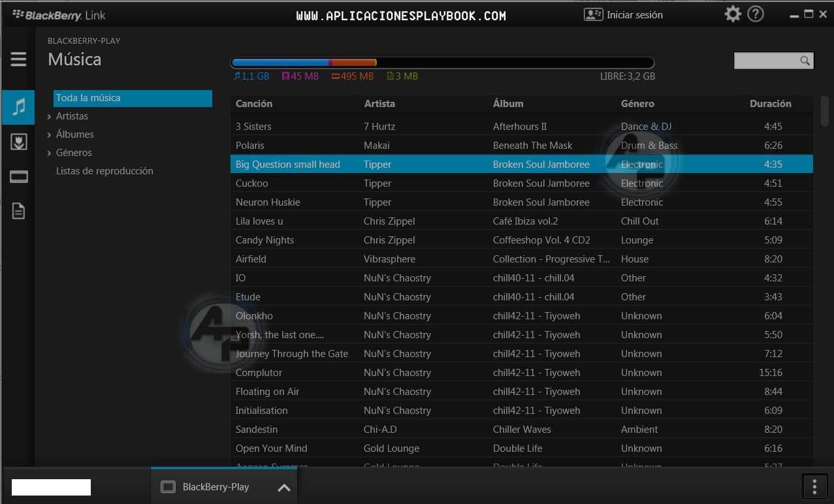Open the Documents sidebar icon

click(x=18, y=211)
